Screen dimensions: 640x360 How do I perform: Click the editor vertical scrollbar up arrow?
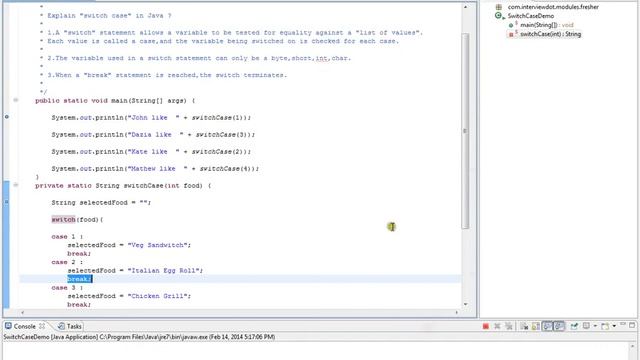click(x=465, y=7)
